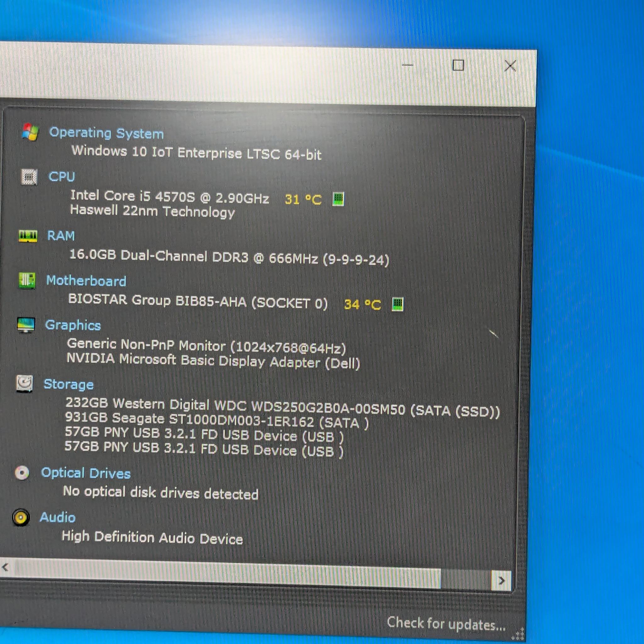Click the CPU chip icon

click(x=29, y=177)
